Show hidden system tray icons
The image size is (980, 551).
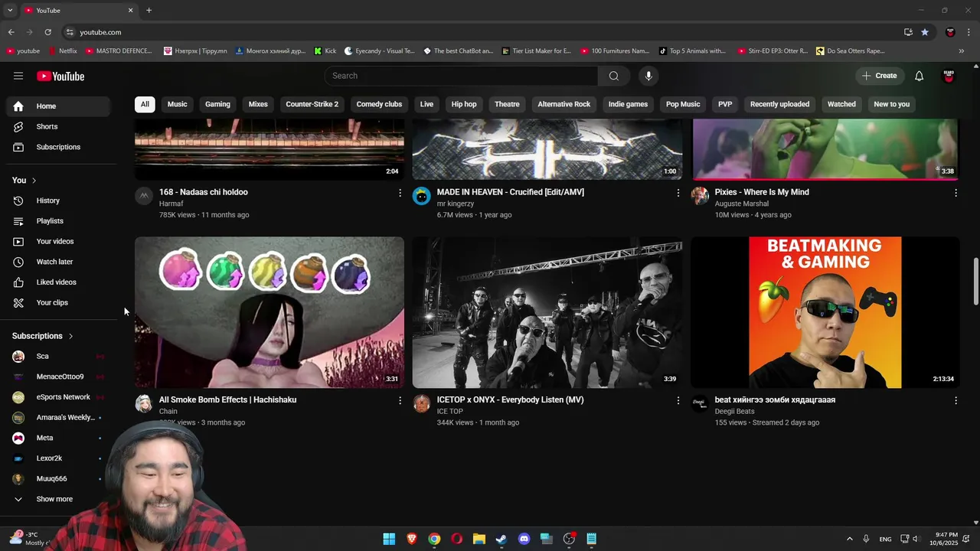849,539
